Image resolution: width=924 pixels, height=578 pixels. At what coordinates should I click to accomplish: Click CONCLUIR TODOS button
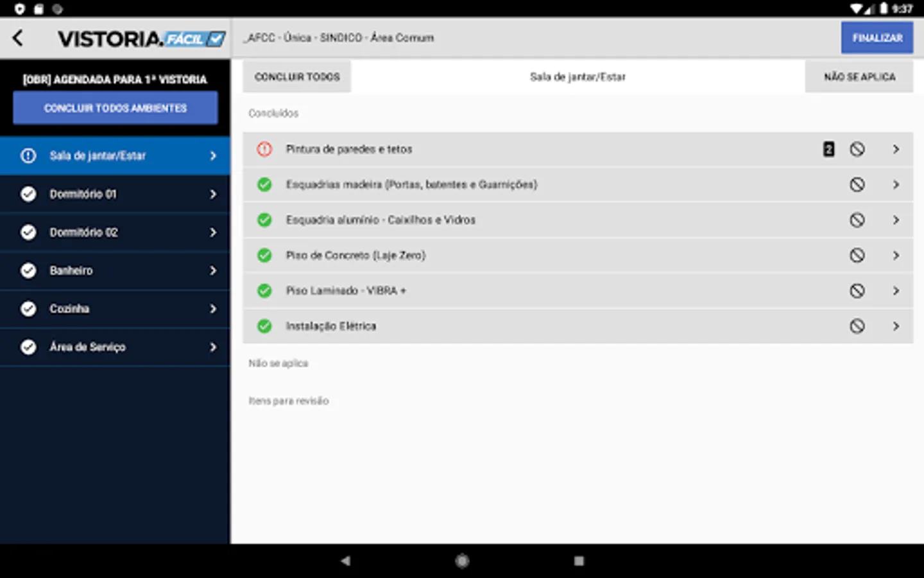coord(297,77)
